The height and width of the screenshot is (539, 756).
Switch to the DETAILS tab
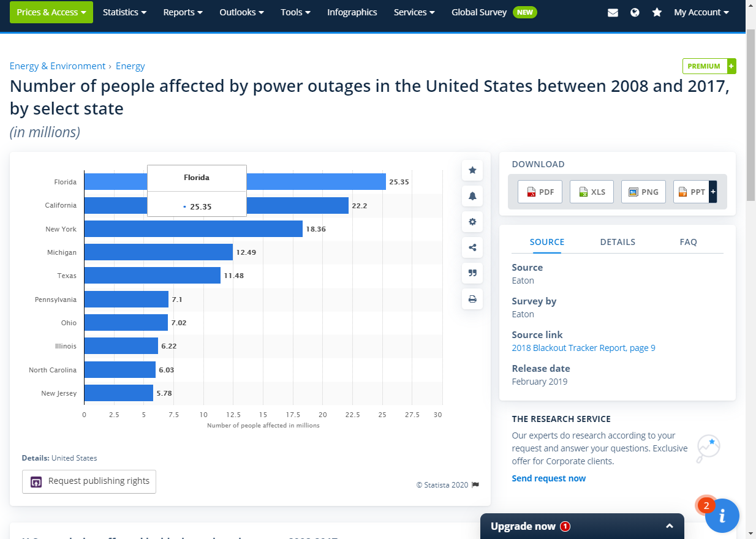tap(618, 242)
